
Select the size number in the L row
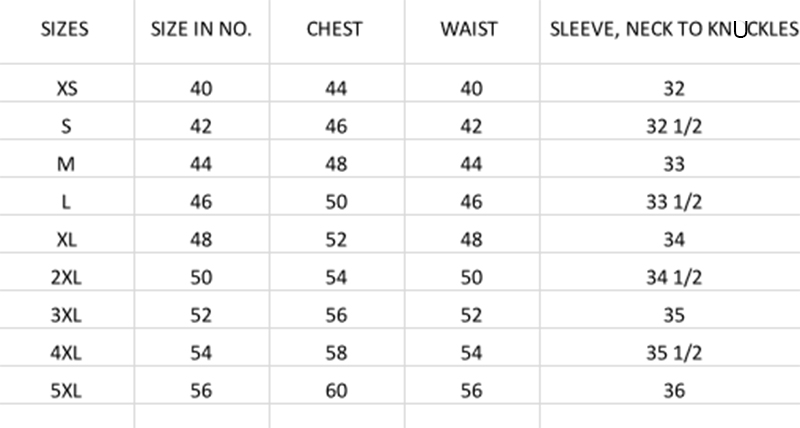(201, 202)
